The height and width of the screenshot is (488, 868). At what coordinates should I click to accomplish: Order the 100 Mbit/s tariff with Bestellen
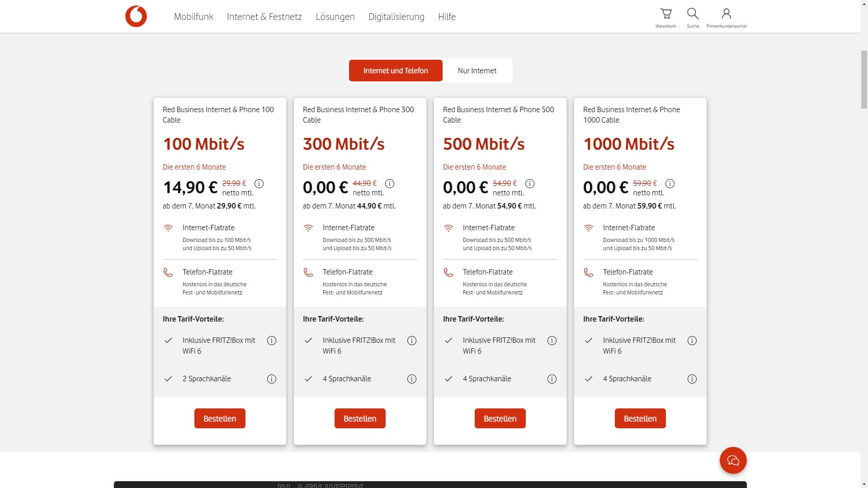[220, 418]
